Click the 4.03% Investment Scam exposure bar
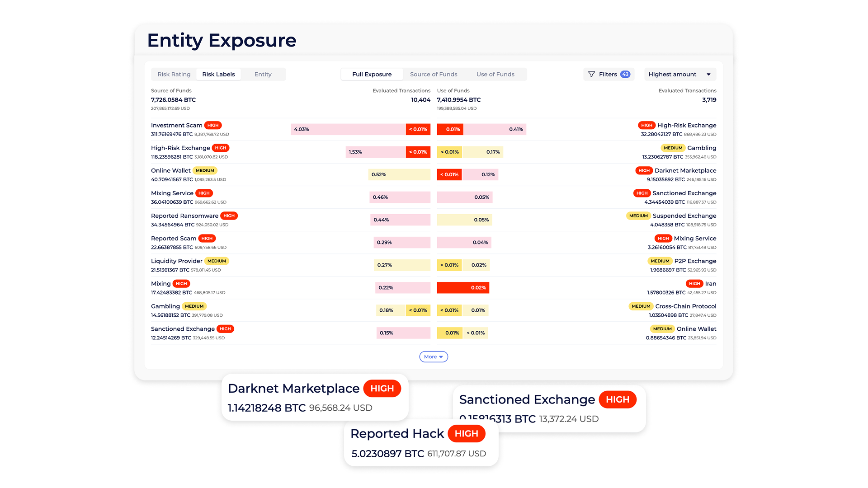The image size is (868, 488). pos(348,129)
